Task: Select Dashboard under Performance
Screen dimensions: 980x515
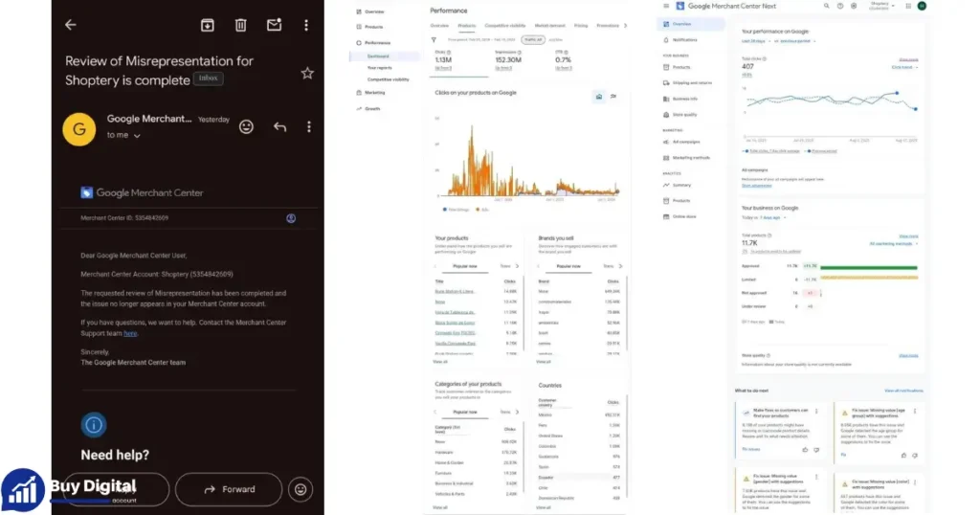Action: point(378,56)
